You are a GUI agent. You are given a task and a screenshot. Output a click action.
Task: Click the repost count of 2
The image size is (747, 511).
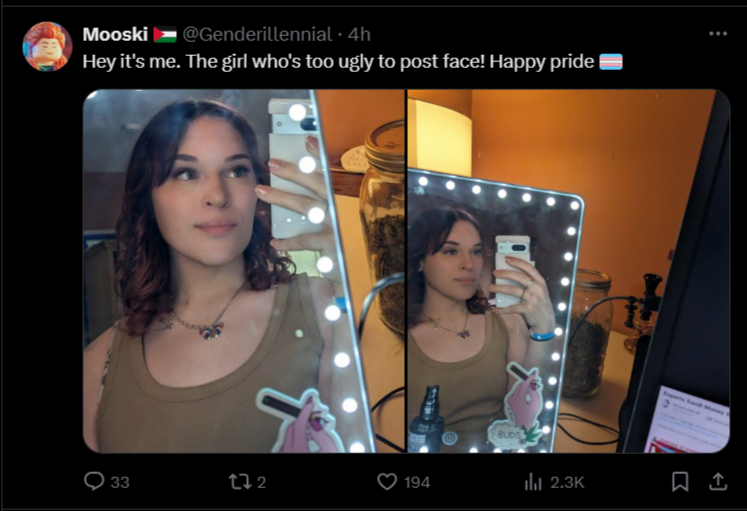pos(261,482)
